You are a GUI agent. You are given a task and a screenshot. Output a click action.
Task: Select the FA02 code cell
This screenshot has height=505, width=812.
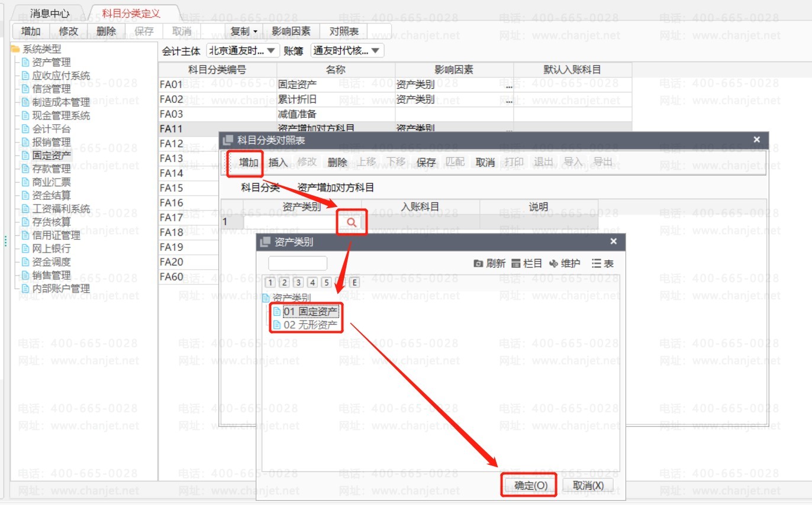coord(217,99)
